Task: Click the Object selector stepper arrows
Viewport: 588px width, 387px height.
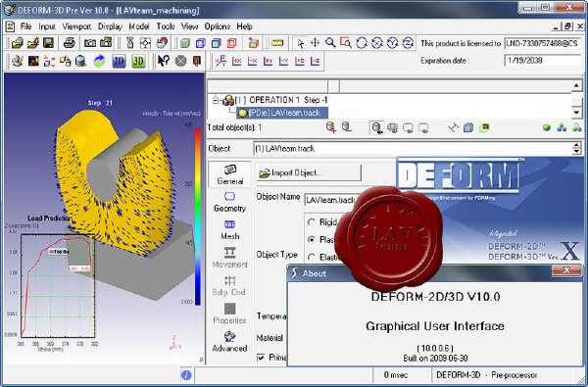Action: pyautogui.click(x=577, y=149)
